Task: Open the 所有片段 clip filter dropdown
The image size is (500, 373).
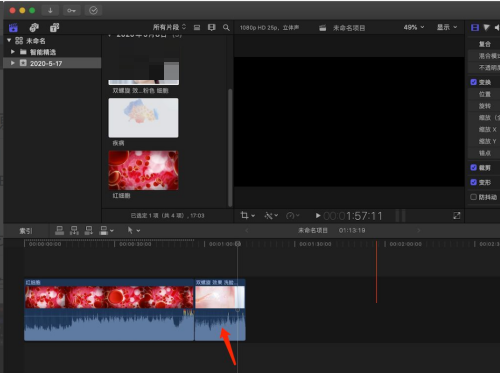Action: coord(169,27)
